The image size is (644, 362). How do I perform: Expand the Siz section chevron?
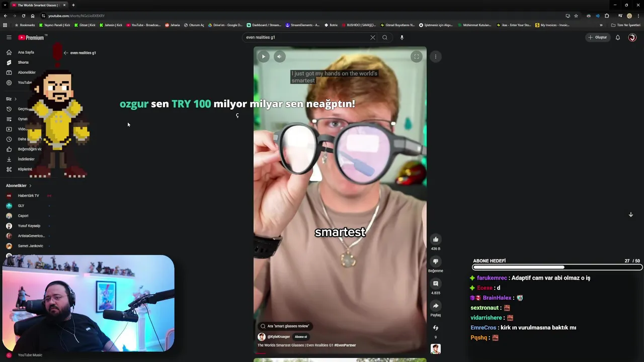coord(15,99)
